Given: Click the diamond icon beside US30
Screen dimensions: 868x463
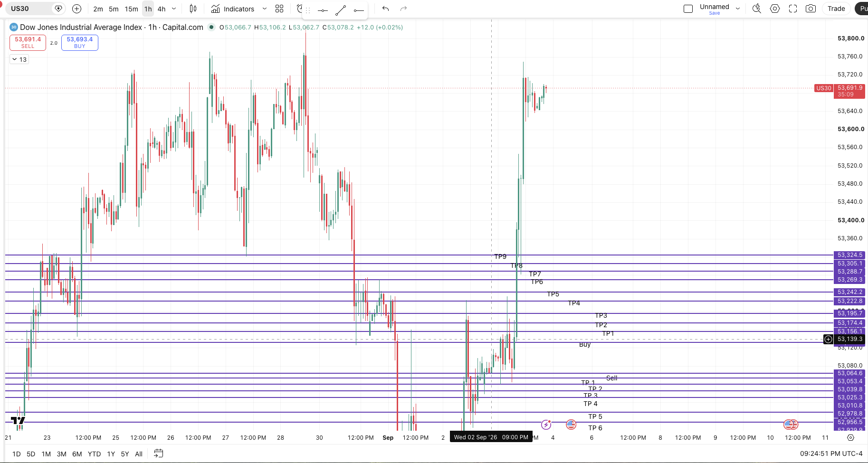Looking at the screenshot, I should pos(58,9).
